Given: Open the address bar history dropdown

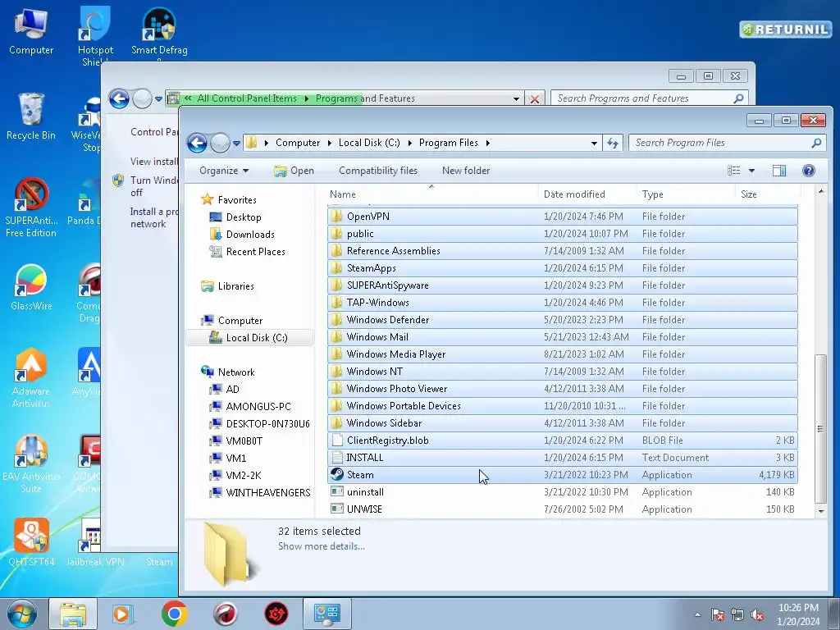Looking at the screenshot, I should point(594,143).
